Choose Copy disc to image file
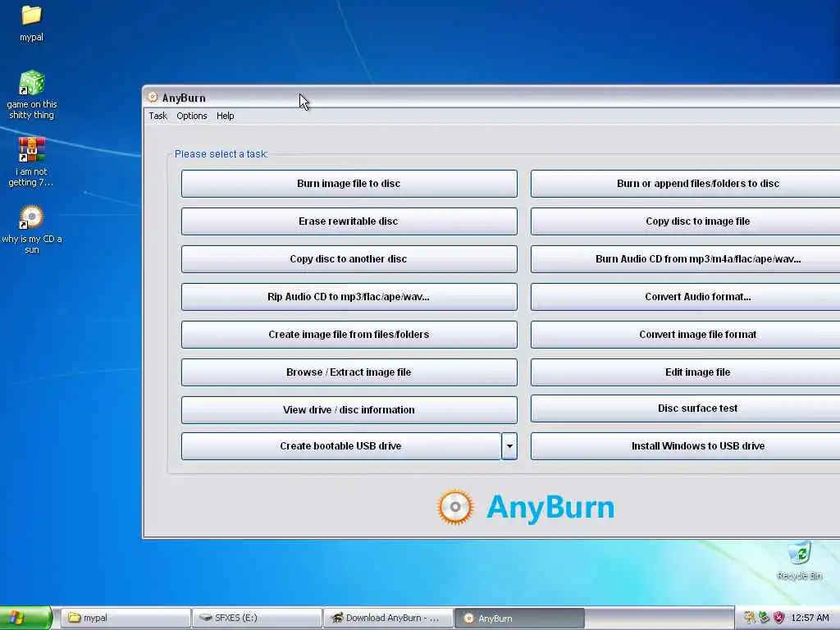Image resolution: width=840 pixels, height=630 pixels. tap(685, 221)
